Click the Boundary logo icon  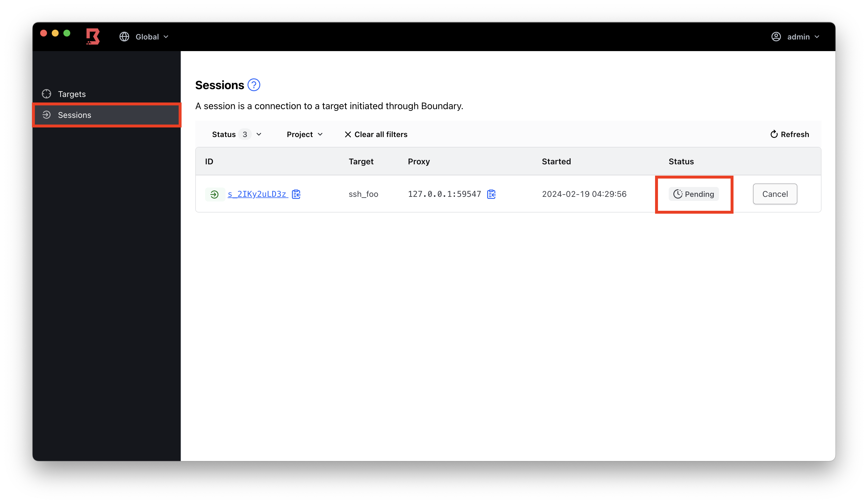pos(93,37)
